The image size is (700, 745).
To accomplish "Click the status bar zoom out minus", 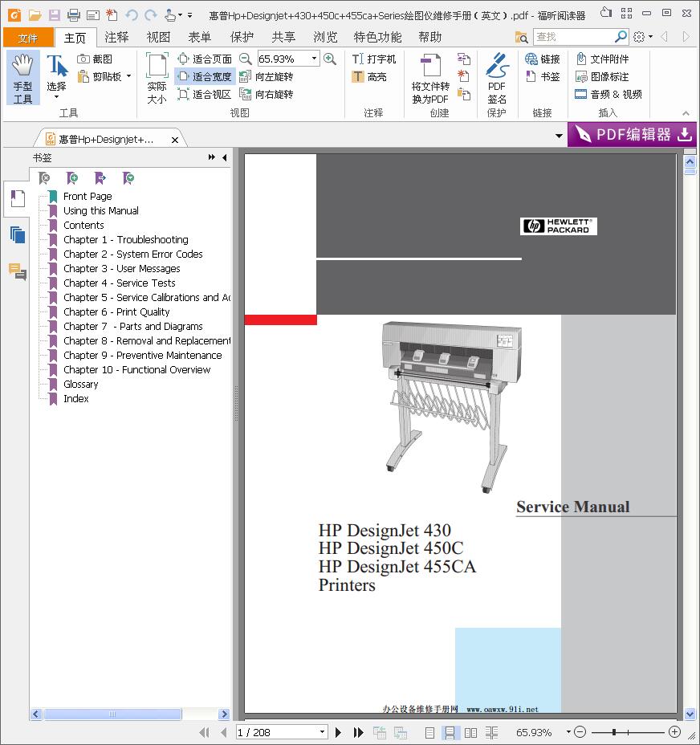I will (580, 732).
